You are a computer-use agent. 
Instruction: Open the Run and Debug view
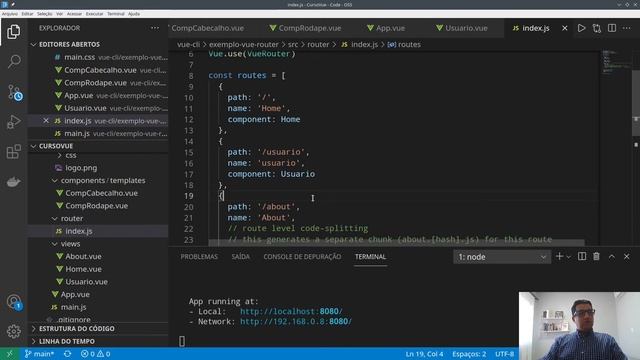tap(13, 122)
